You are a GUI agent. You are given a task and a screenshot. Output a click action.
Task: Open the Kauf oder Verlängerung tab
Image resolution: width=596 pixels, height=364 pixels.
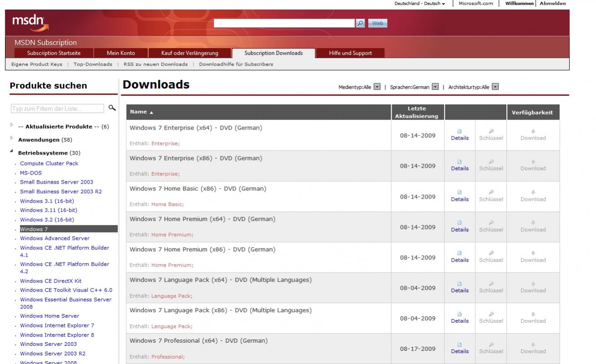coord(190,53)
